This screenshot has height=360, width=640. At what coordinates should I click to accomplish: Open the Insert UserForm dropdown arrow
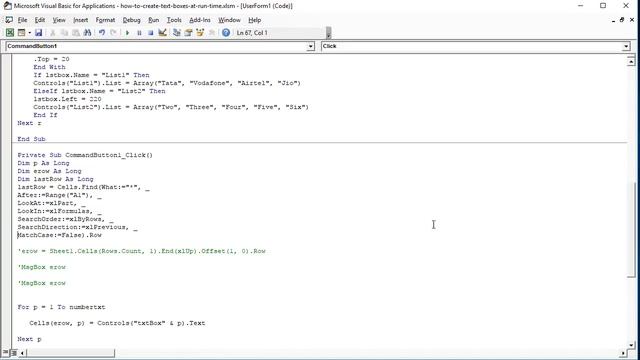[x=29, y=33]
